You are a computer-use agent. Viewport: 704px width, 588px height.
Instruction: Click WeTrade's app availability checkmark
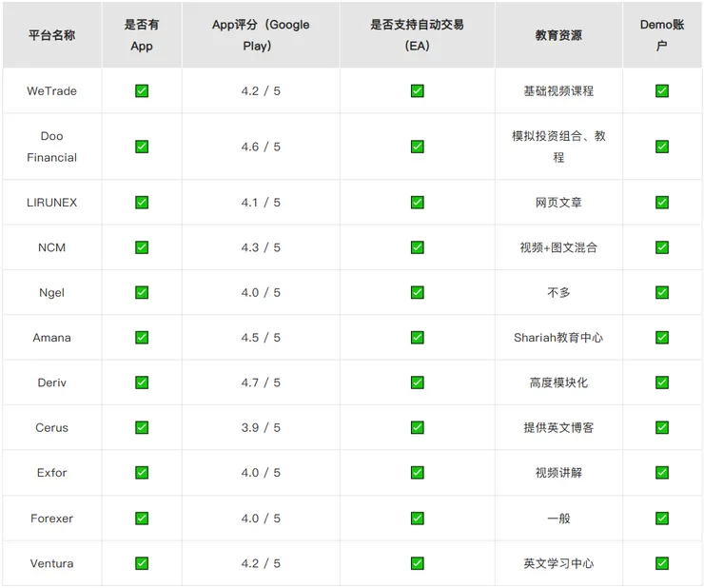tap(142, 90)
